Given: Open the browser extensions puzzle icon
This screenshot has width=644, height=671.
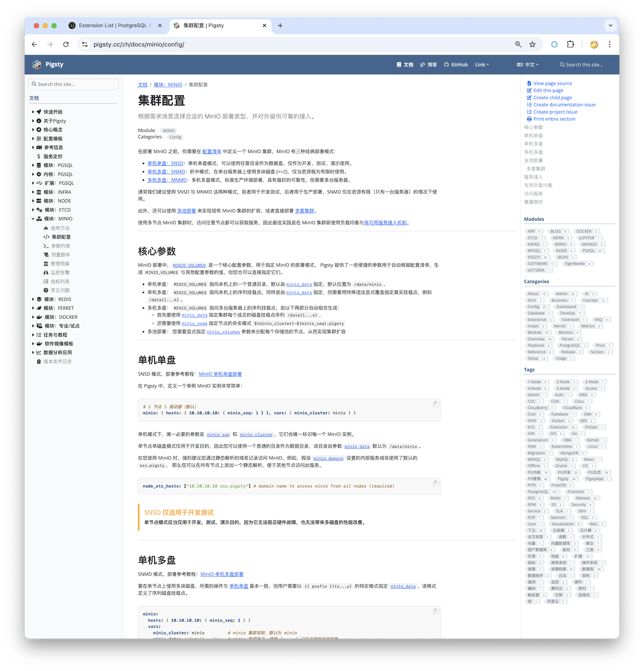Looking at the screenshot, I should [x=570, y=44].
